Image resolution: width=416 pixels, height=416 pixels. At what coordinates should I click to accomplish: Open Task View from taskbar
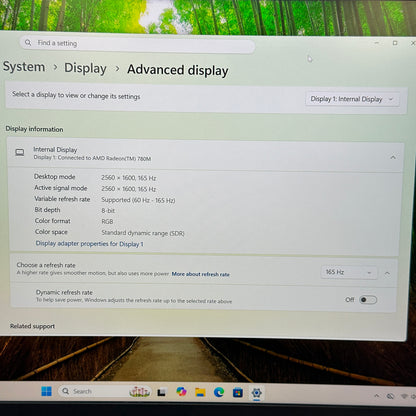point(162,392)
